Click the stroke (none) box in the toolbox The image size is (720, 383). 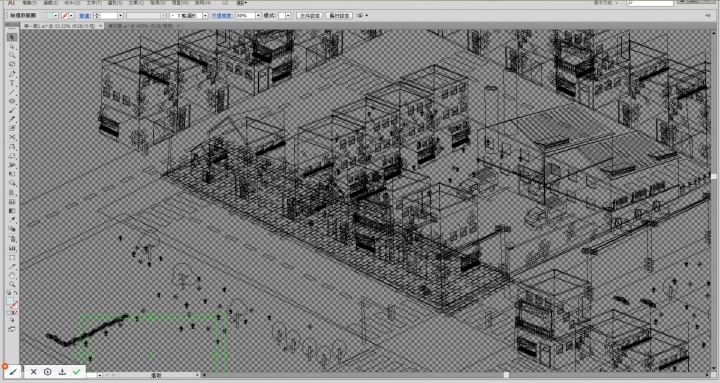pos(15,305)
